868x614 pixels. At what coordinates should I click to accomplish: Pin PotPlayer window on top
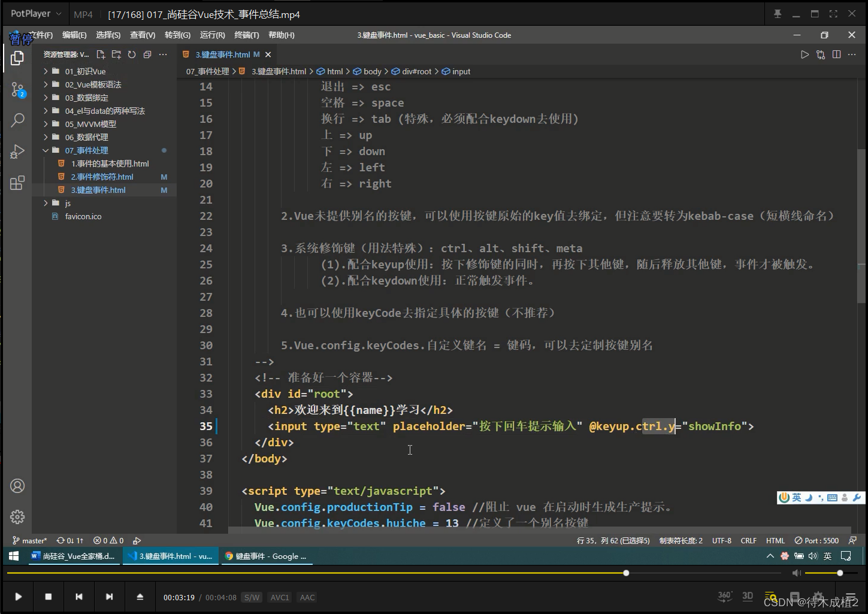click(778, 14)
